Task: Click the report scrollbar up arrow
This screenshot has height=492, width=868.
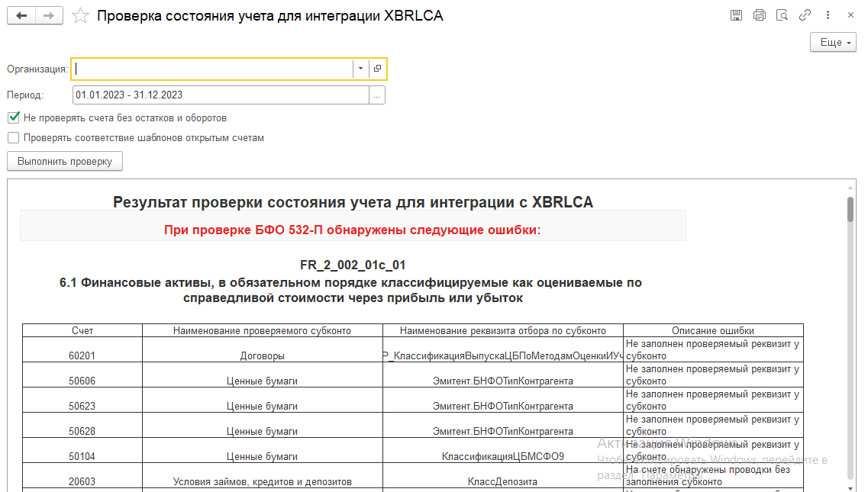Action: pos(850,188)
